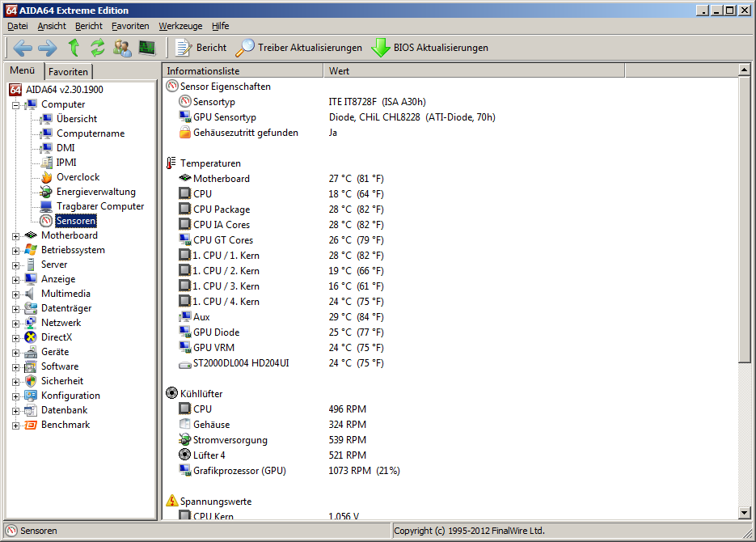Screen dimensions: 756x542
Task: Click the Kühllüfter fan icon
Action: point(171,393)
